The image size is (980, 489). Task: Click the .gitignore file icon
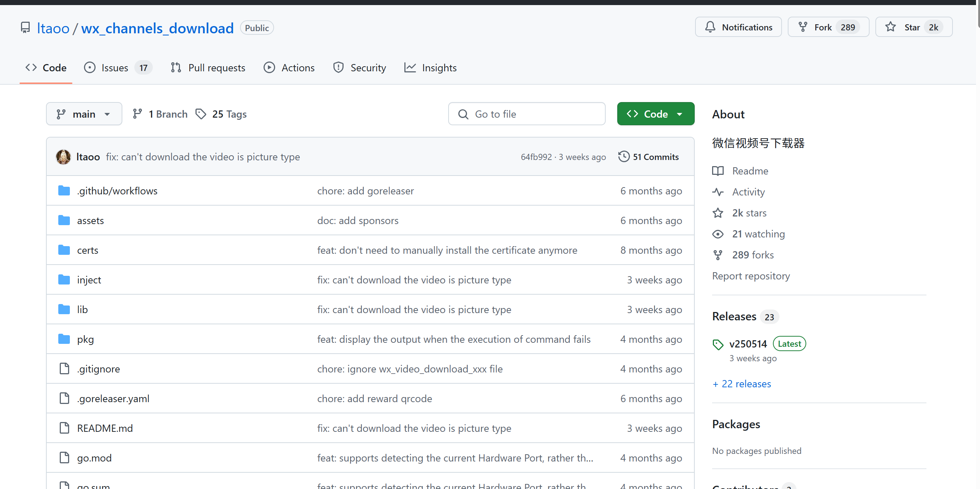(64, 368)
